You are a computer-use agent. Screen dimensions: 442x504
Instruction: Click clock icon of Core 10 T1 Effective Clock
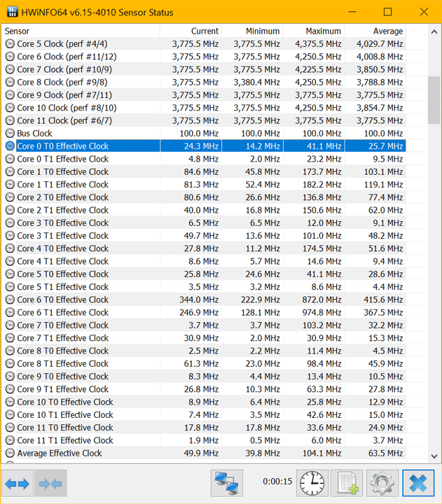click(x=11, y=414)
